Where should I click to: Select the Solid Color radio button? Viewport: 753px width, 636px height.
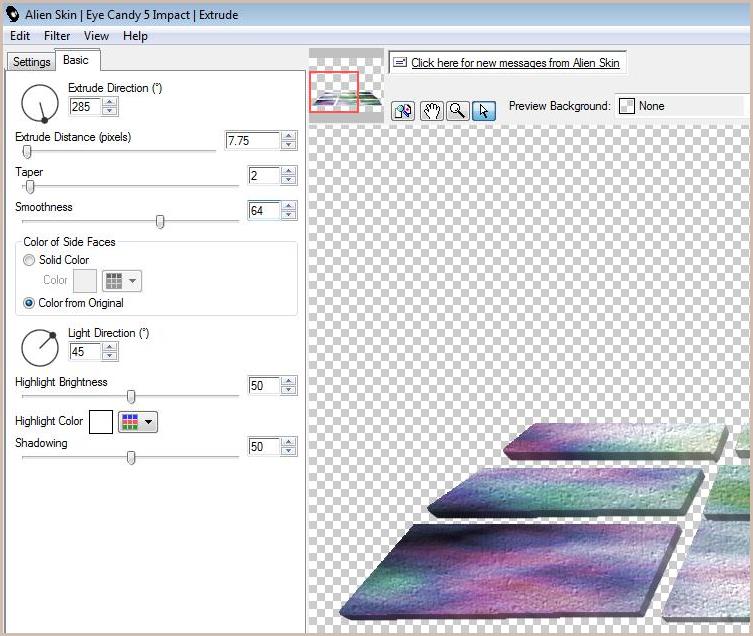[29, 260]
